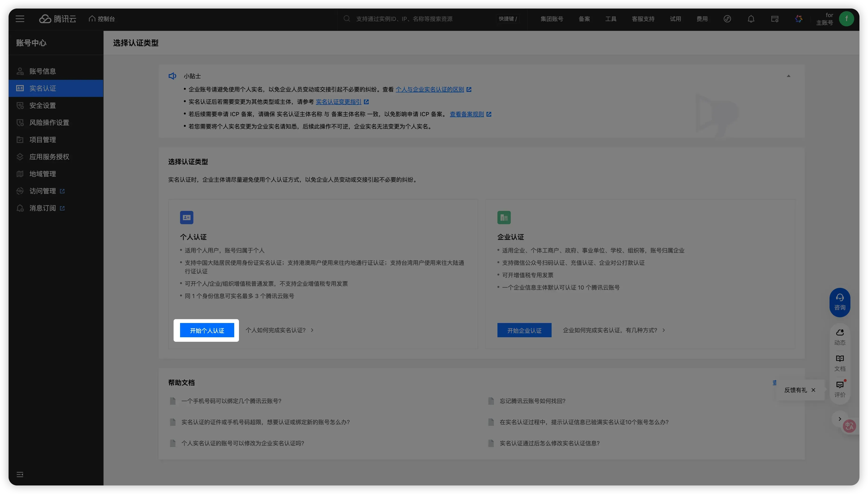Open 个人如何完成实名认证 help chevron link
Viewport: 868px width, 494px height.
pos(279,330)
